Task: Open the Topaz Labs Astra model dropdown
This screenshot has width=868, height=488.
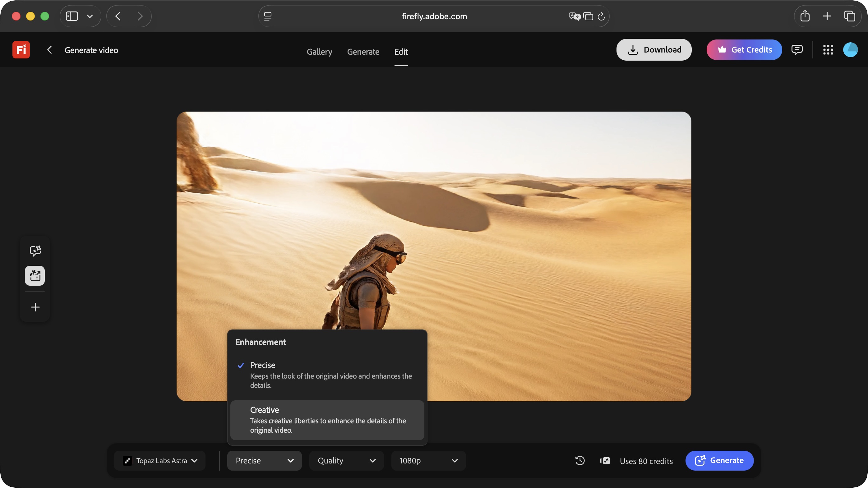Action: [160, 460]
